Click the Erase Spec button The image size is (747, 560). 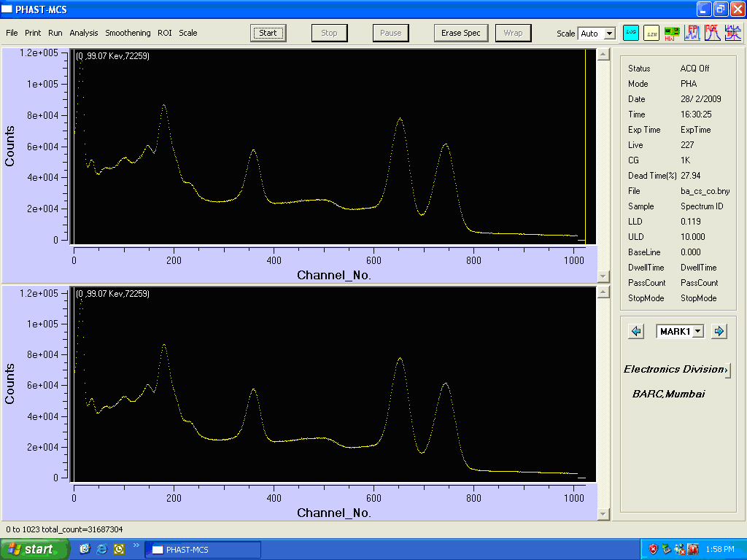point(461,33)
